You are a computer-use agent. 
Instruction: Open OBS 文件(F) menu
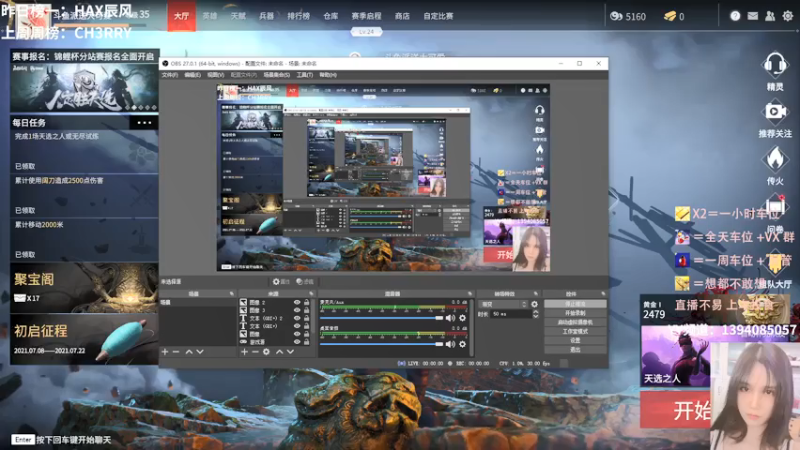click(x=170, y=75)
